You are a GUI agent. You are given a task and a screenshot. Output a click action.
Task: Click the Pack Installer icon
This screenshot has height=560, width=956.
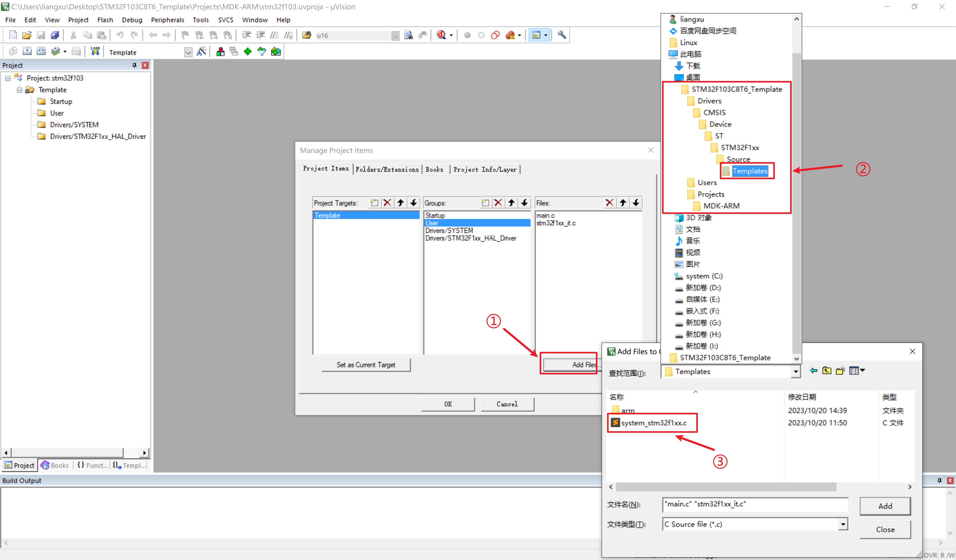pyautogui.click(x=276, y=52)
